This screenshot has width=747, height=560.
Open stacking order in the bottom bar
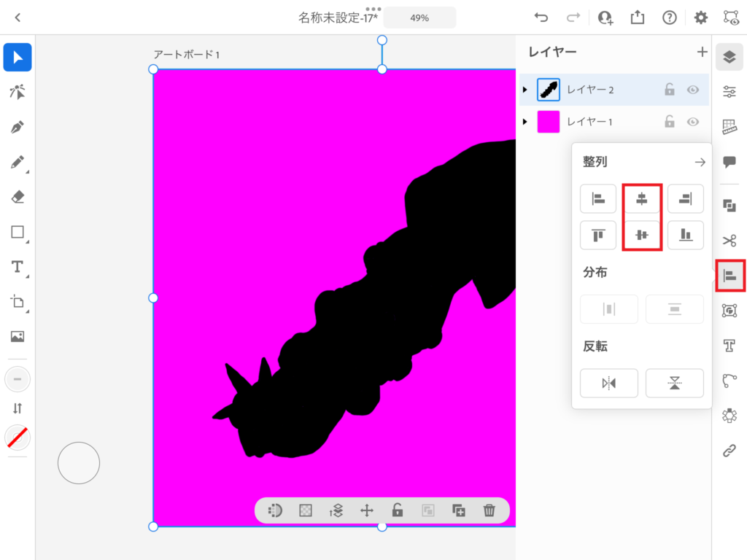(x=336, y=511)
